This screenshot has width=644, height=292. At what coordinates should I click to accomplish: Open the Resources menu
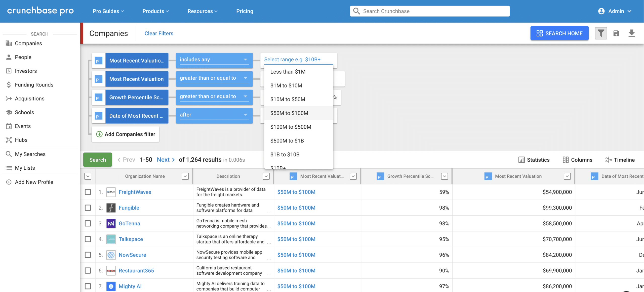tap(203, 11)
